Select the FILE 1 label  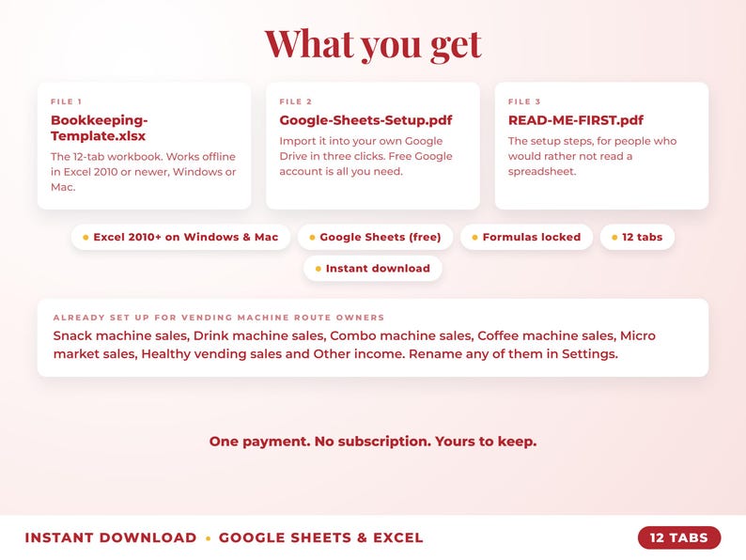coord(67,101)
